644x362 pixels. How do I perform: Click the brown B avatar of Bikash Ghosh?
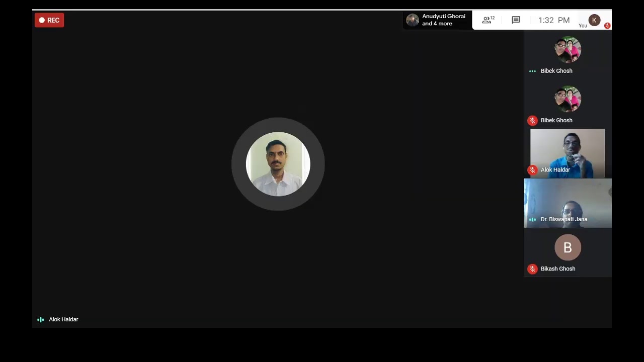(x=568, y=247)
